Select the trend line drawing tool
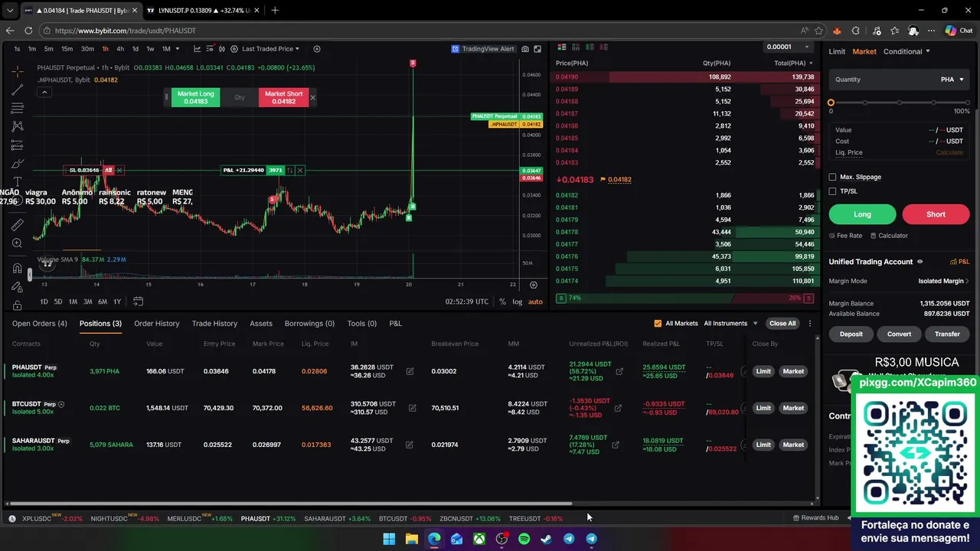The image size is (980, 551). point(17,90)
